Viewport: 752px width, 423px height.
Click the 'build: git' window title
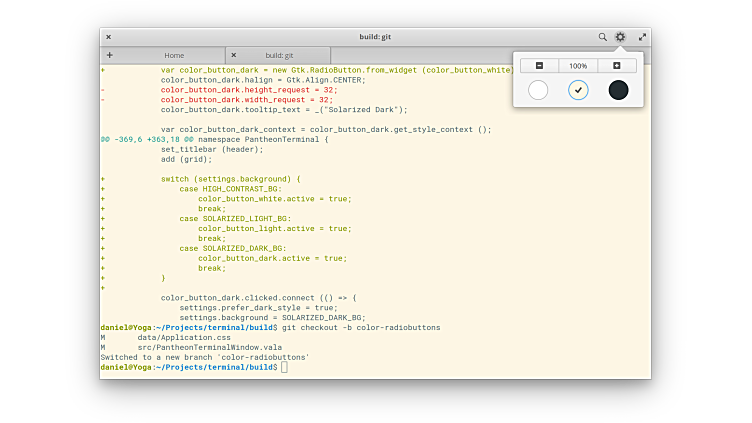375,37
